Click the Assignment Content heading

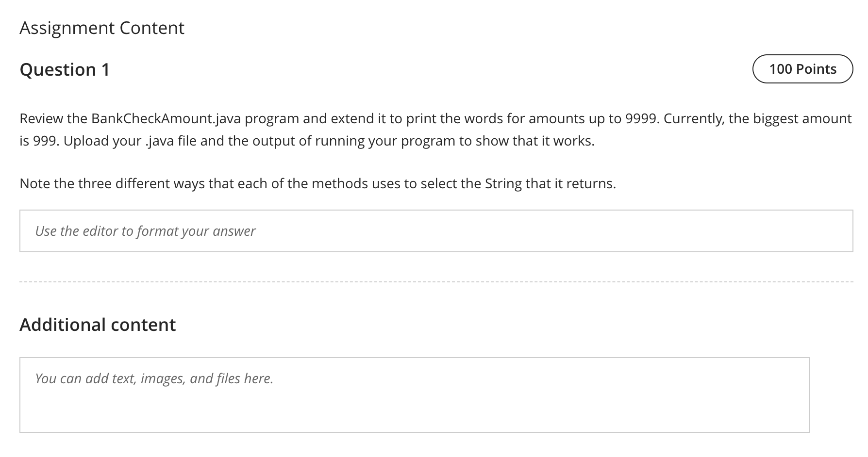101,28
